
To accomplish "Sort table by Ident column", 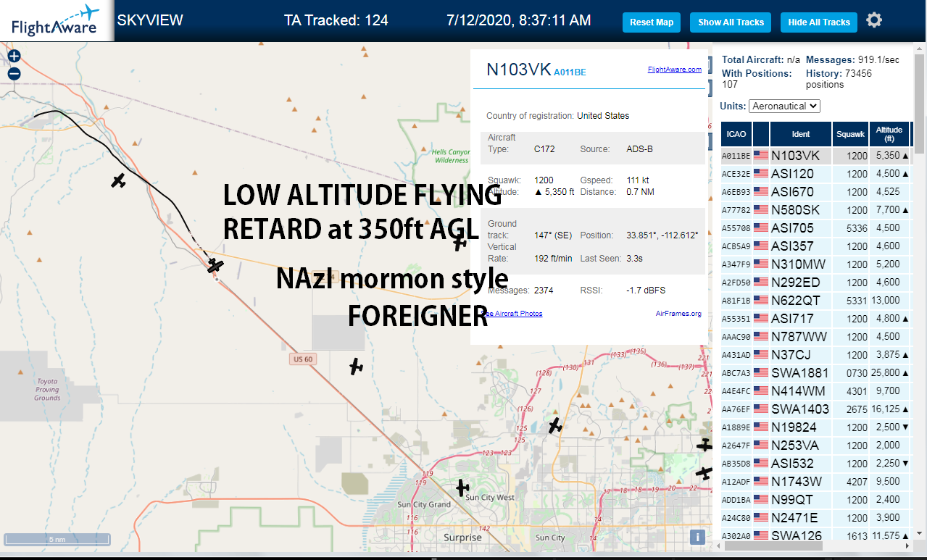I will click(801, 134).
